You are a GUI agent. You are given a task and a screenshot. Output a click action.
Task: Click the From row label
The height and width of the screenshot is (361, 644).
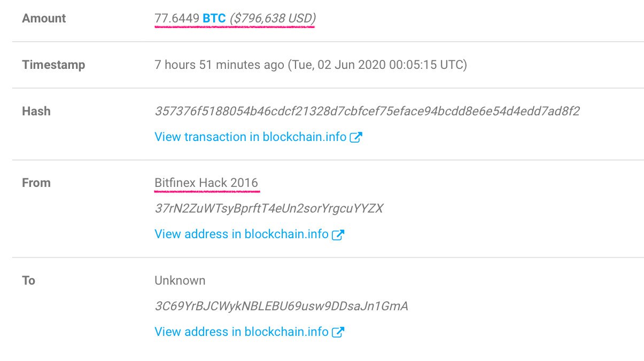coord(36,183)
